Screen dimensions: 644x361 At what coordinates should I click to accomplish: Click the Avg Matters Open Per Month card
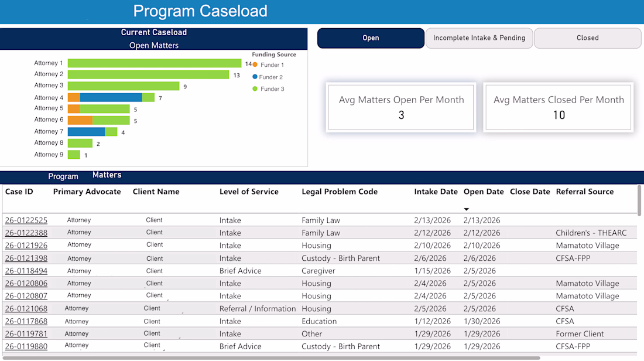coord(401,107)
